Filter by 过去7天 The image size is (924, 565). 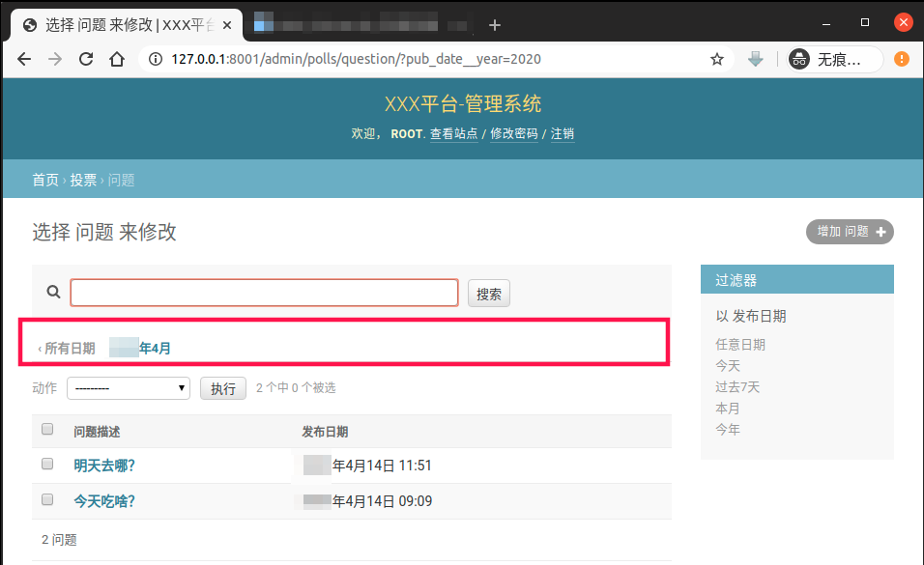coord(737,387)
